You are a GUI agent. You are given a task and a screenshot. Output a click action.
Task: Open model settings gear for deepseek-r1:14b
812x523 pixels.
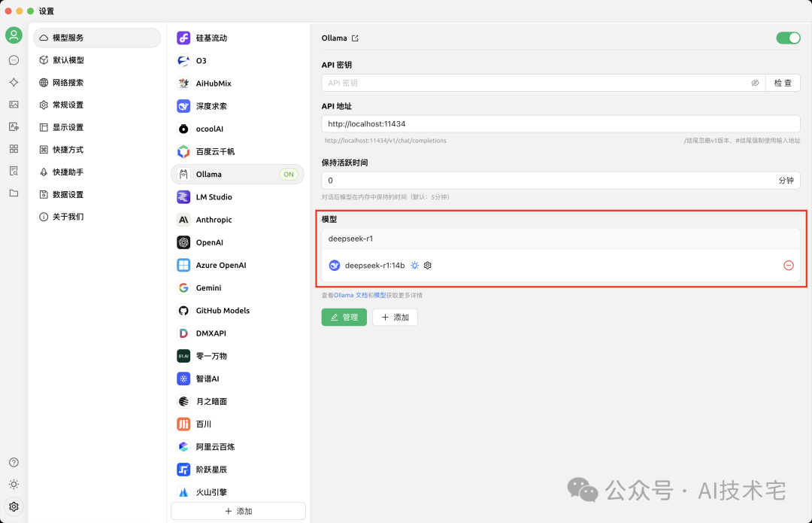[x=428, y=266]
